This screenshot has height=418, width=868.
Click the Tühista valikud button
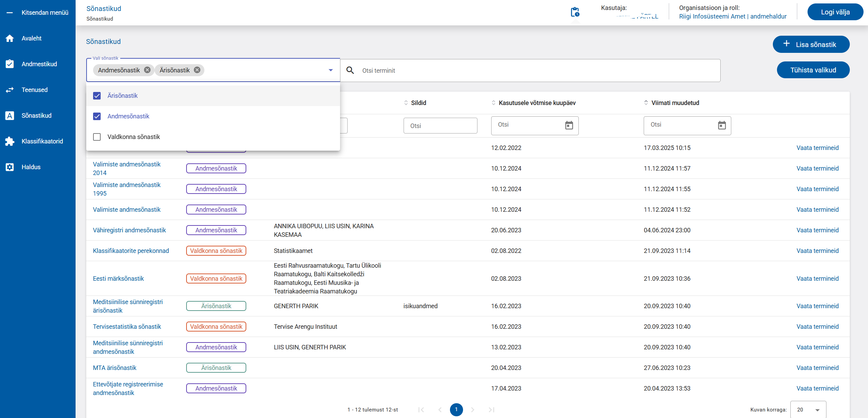point(813,70)
